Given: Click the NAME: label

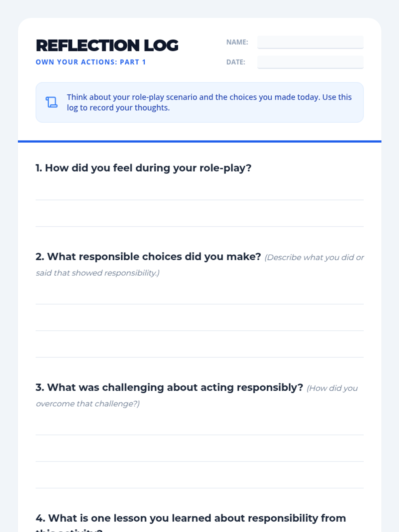Looking at the screenshot, I should tap(237, 42).
